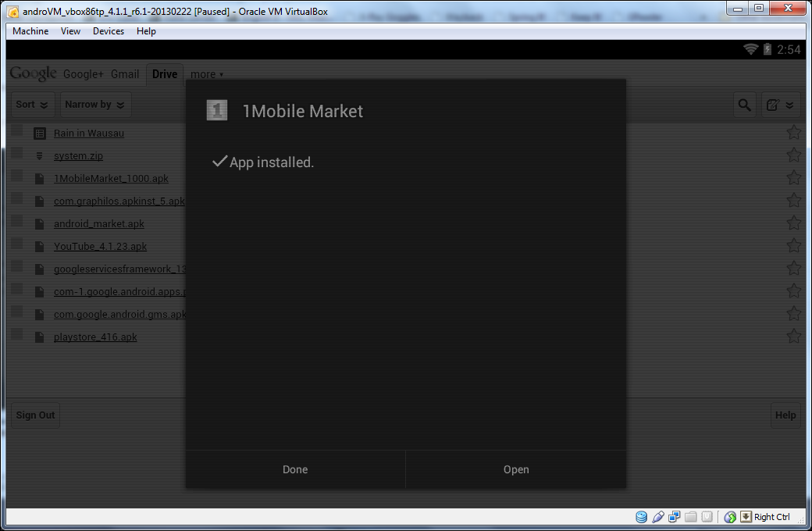Click the VirtualBox USB devices status icon

coord(657,516)
